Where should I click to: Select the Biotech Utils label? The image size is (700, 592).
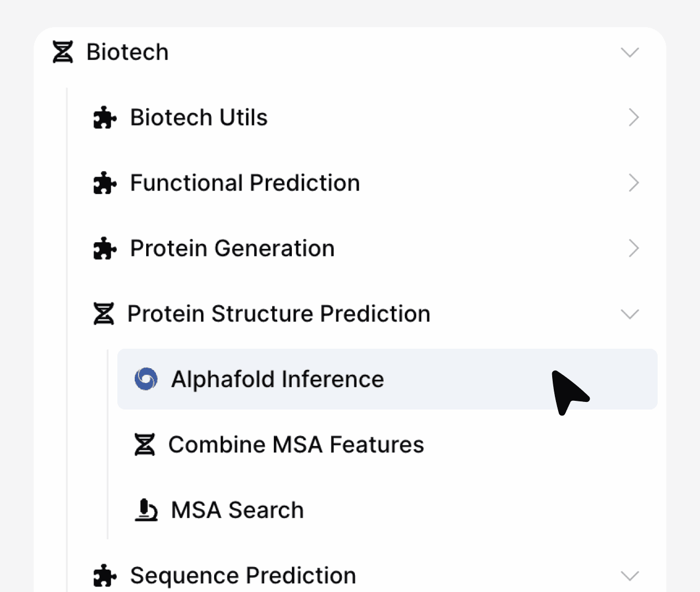pos(199,118)
